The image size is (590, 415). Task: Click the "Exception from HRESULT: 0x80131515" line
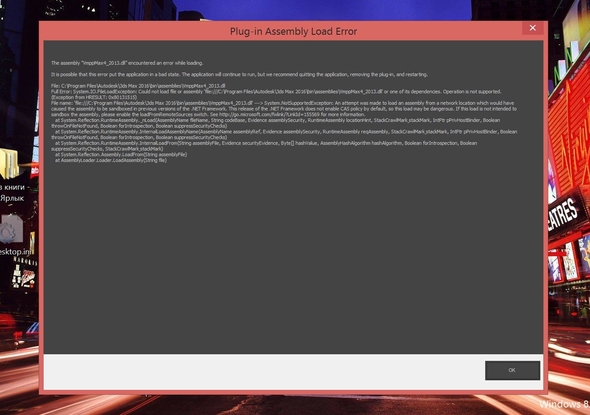point(94,97)
